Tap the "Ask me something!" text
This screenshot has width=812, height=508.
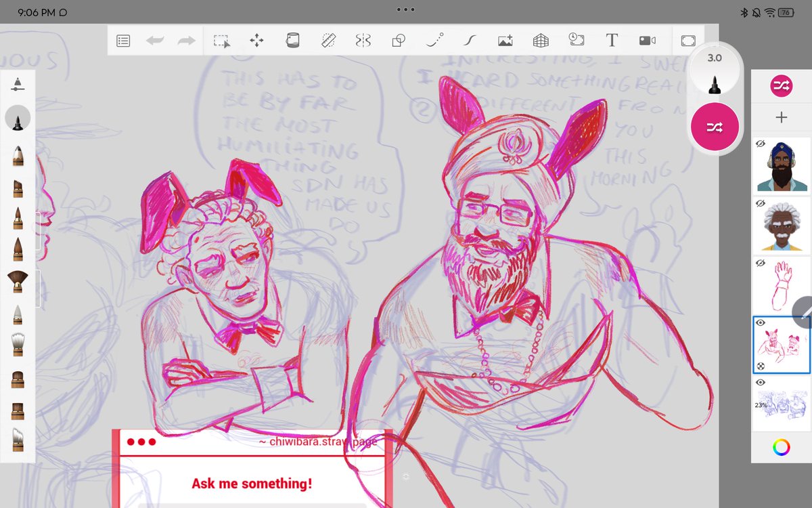(252, 484)
